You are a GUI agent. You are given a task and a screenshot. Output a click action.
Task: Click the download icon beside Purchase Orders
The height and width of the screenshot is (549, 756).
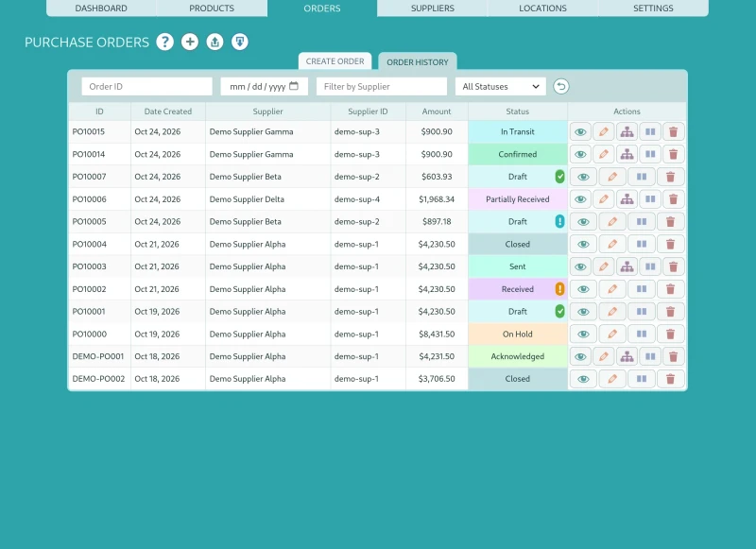coord(240,42)
